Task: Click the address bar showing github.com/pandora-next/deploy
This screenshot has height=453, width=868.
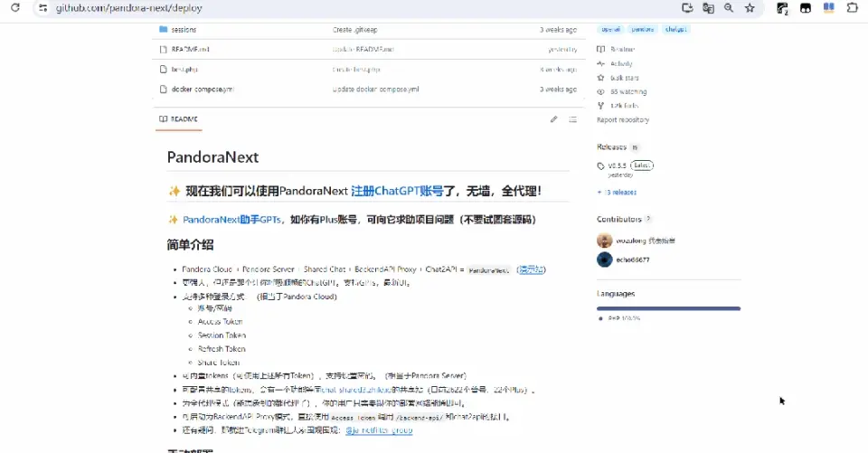Action: 129,8
